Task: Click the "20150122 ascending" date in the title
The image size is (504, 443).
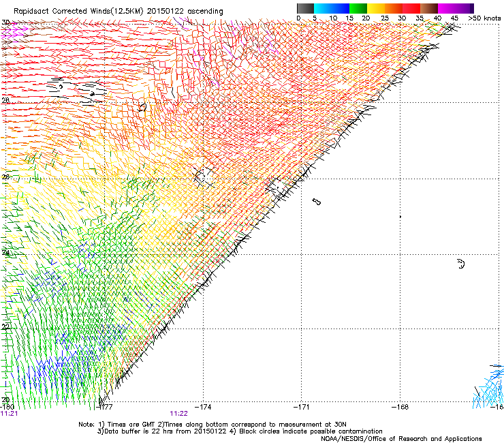Action: (185, 12)
